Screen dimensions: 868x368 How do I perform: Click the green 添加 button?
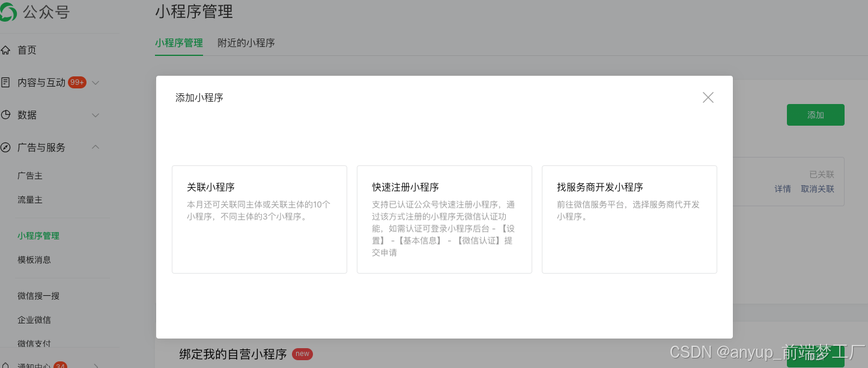(x=816, y=115)
